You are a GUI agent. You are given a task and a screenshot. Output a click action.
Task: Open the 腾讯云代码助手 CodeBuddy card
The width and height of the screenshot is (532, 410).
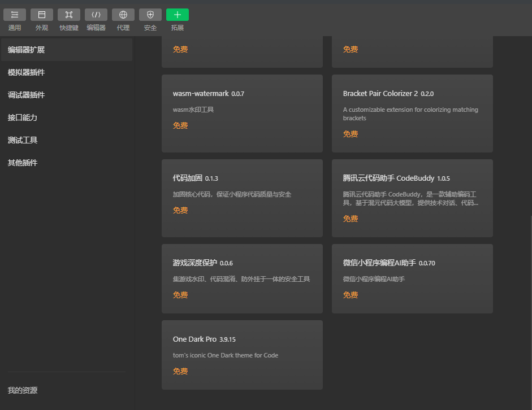(x=412, y=198)
